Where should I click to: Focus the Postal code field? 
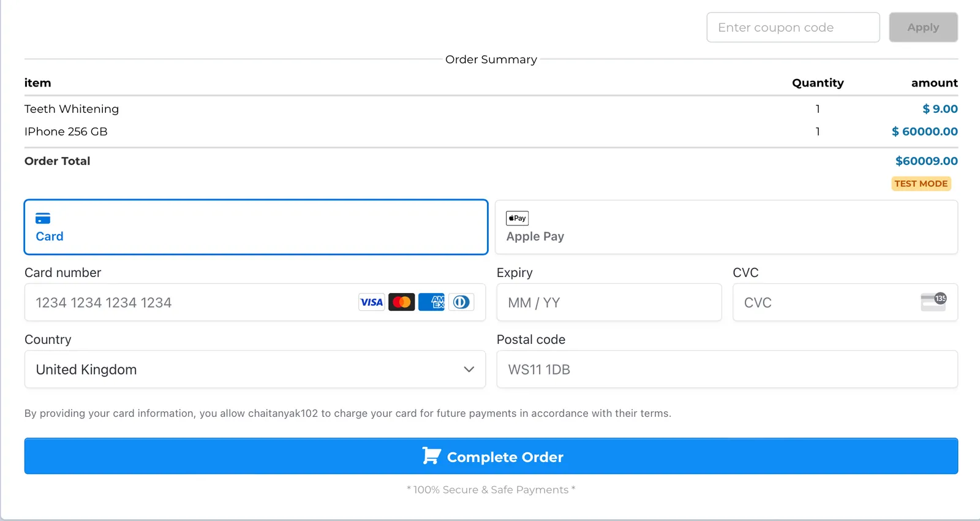click(727, 369)
